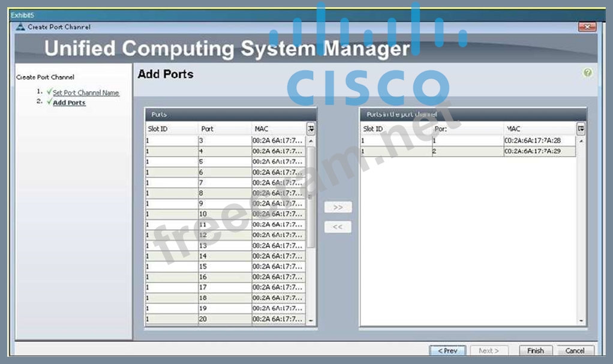Click the green help question mark icon
This screenshot has width=613, height=364.
click(587, 73)
